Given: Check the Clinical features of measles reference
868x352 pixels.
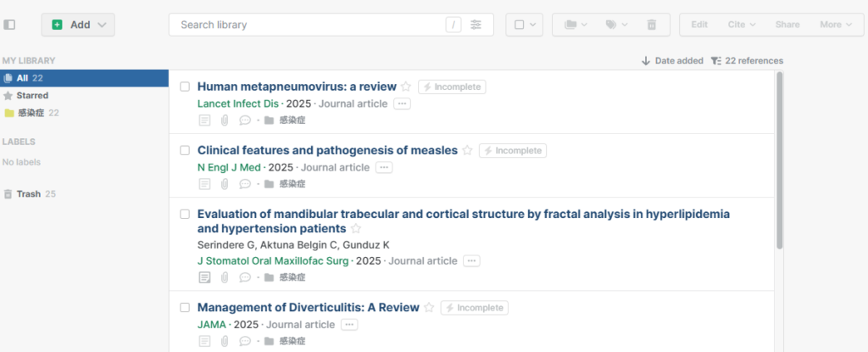Looking at the screenshot, I should (185, 150).
